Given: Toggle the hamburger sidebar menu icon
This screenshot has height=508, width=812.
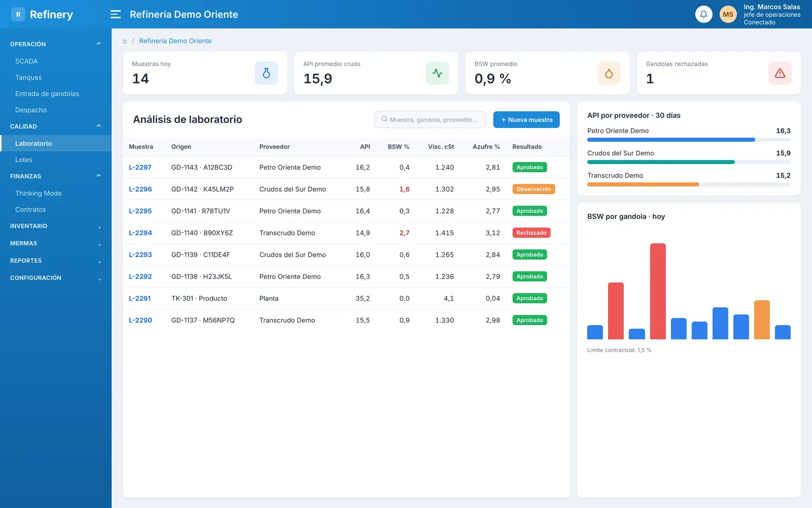Looking at the screenshot, I should pos(116,14).
